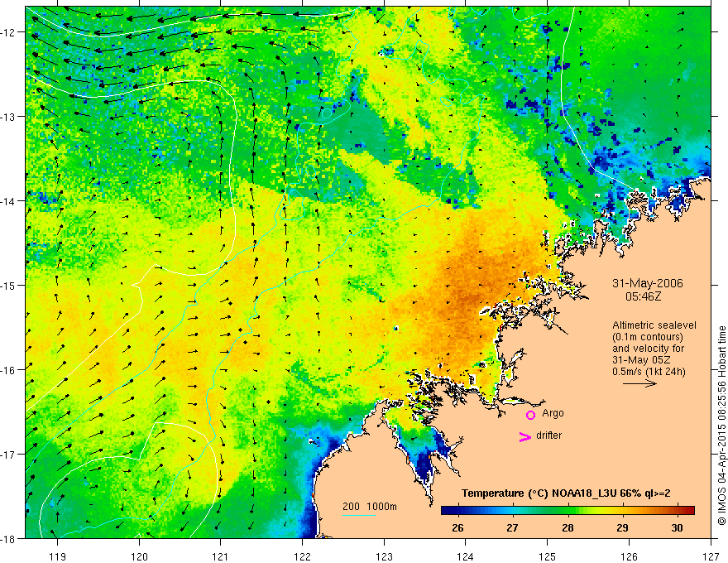Click the latitude axis label "-16"
Viewport: 728px width, 563px height.
(9, 370)
